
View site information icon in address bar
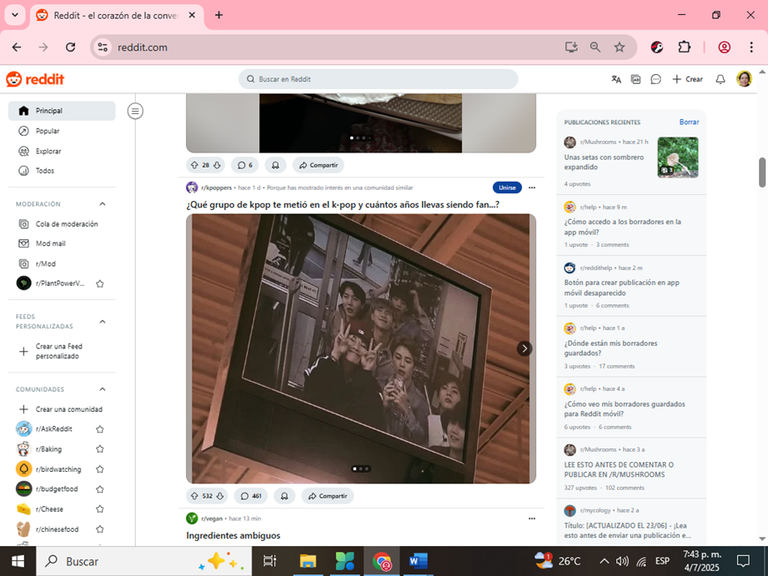[102, 47]
